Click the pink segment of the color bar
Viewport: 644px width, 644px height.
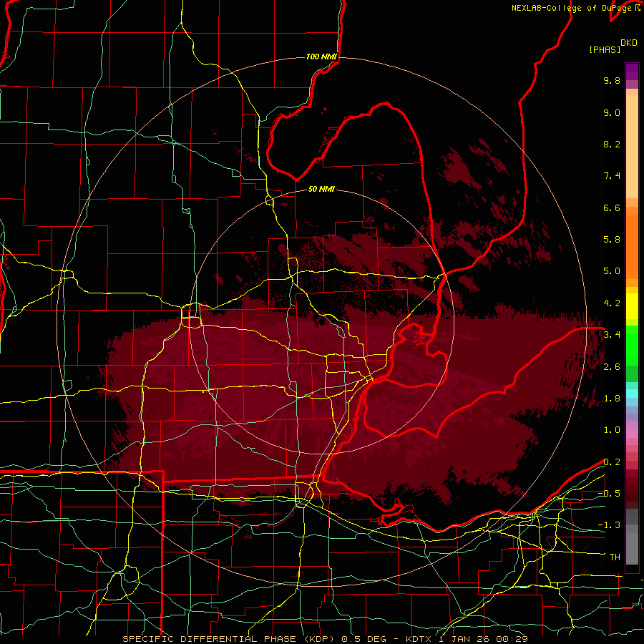(632, 434)
